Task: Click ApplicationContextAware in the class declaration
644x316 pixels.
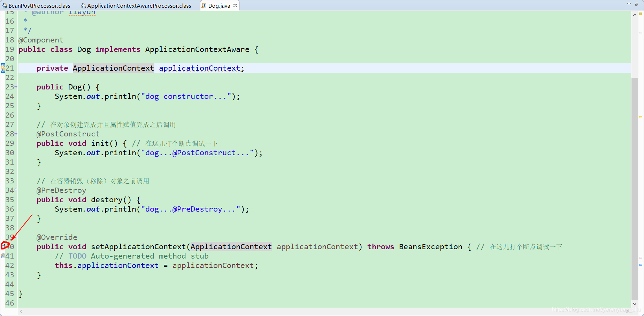Action: click(x=197, y=49)
